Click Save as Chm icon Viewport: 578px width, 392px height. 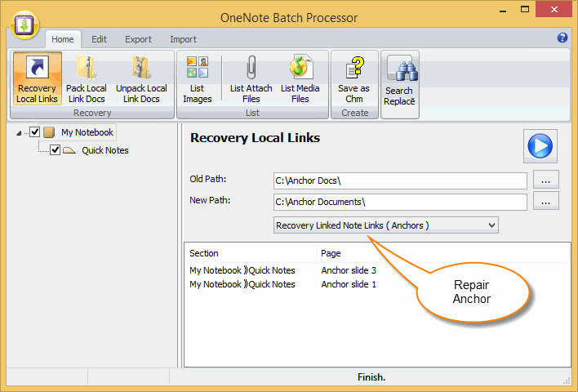coord(353,78)
